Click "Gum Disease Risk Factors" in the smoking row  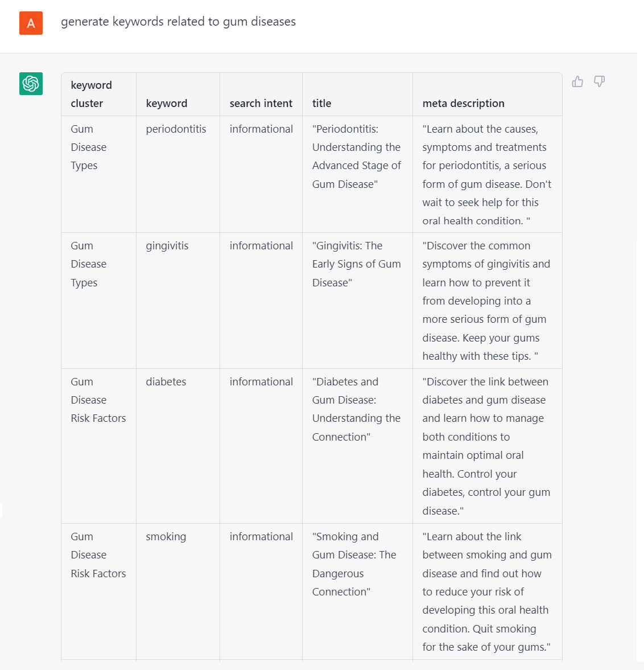[98, 555]
